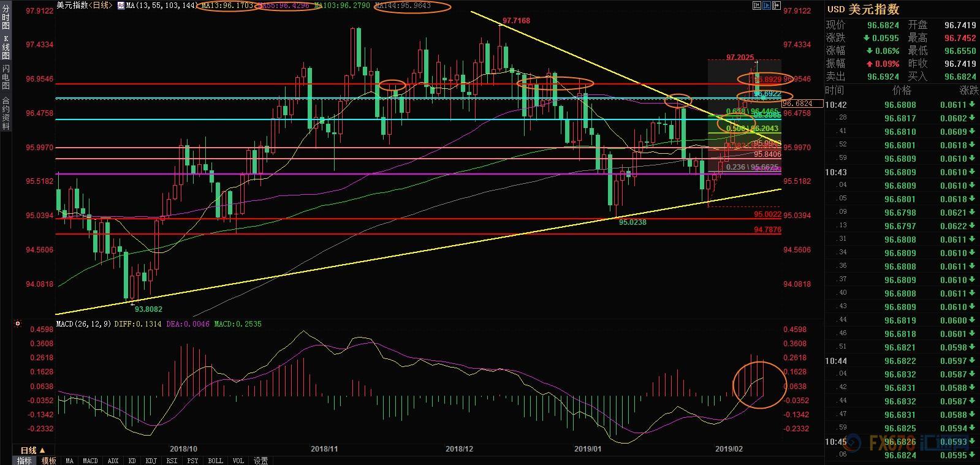Image resolution: width=980 pixels, height=465 pixels.
Task: Click the MA indicator settings icon beside MA(13,55,103,144)
Action: coord(121,6)
